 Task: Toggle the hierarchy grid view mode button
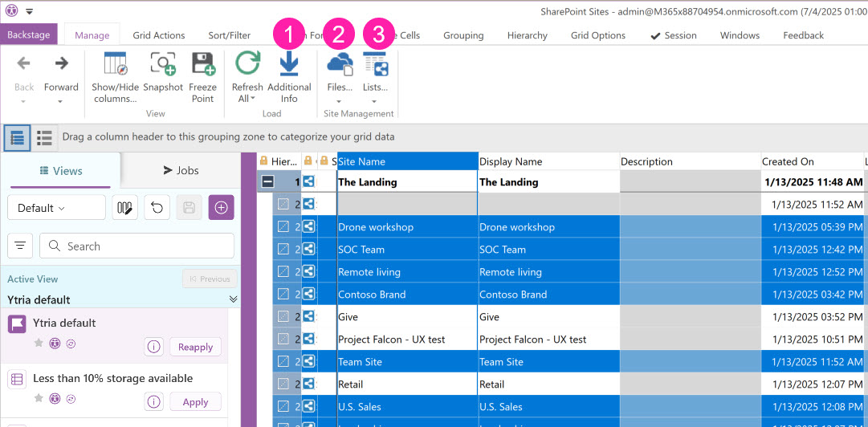[17, 137]
